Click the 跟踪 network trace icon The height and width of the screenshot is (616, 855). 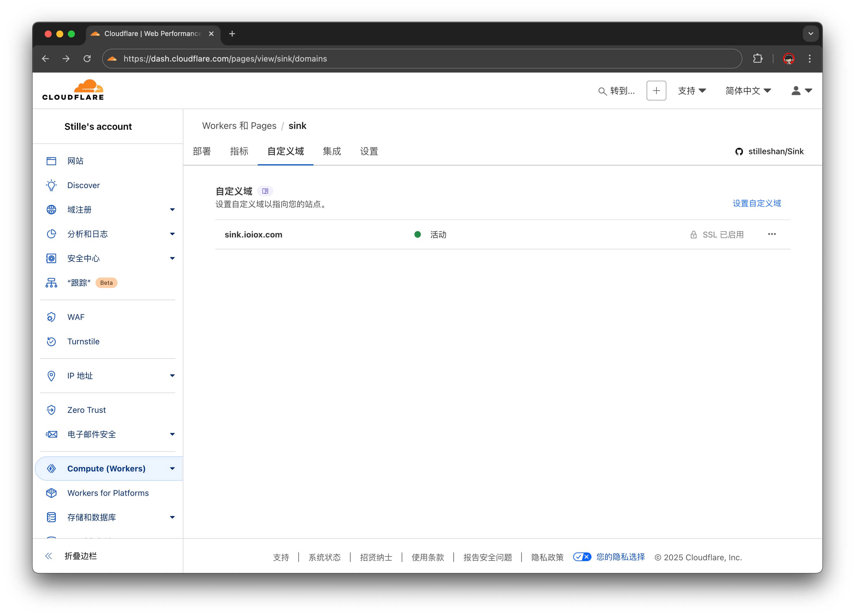point(51,283)
